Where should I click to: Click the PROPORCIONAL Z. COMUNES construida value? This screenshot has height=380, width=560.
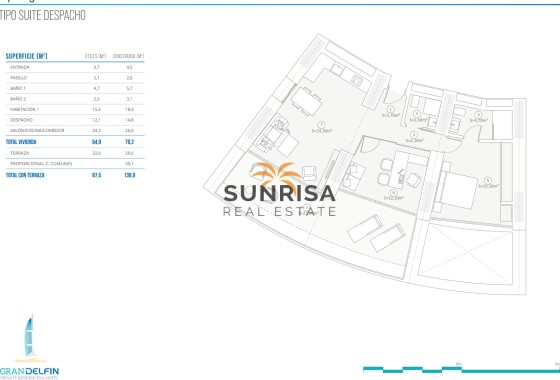129,164
